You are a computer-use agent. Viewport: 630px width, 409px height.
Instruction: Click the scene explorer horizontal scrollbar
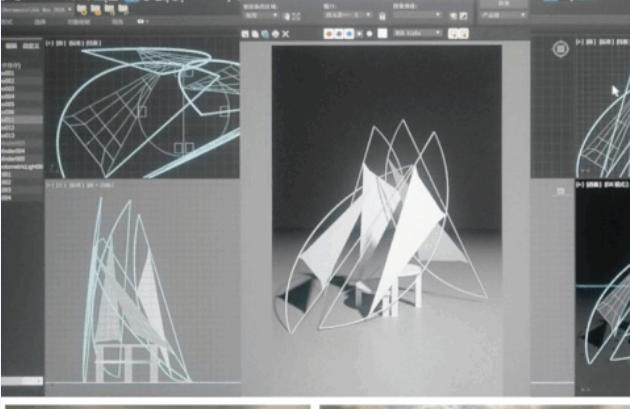click(22, 380)
